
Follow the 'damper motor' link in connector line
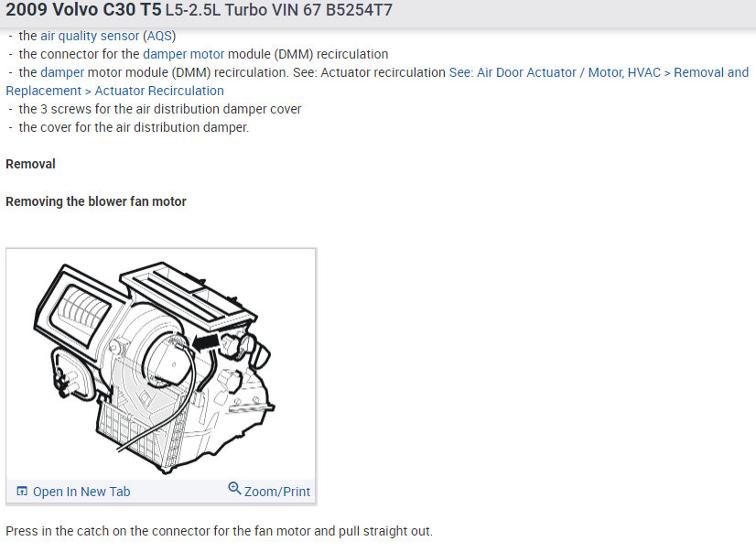pyautogui.click(x=184, y=54)
